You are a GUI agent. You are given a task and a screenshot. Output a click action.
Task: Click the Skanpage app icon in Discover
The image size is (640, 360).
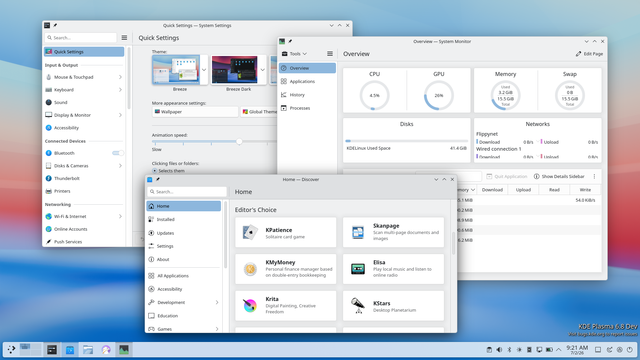click(358, 232)
